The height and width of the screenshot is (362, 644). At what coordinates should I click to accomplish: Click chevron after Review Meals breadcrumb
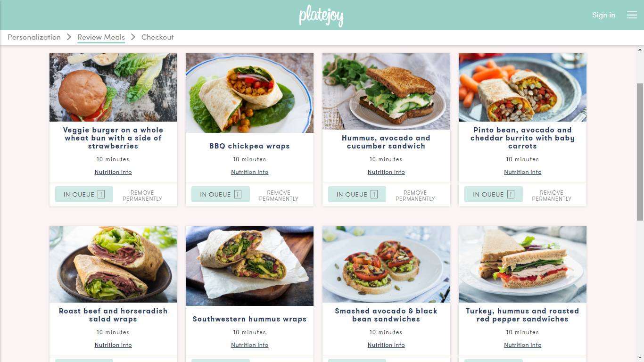tap(133, 37)
